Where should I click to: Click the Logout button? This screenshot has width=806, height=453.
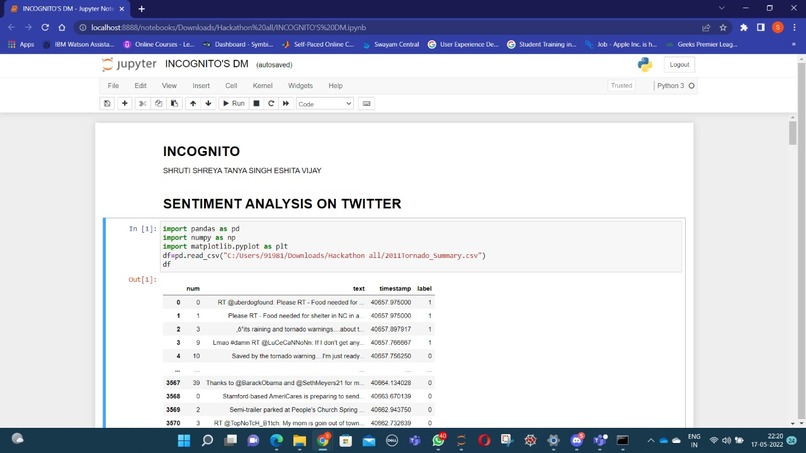(679, 65)
